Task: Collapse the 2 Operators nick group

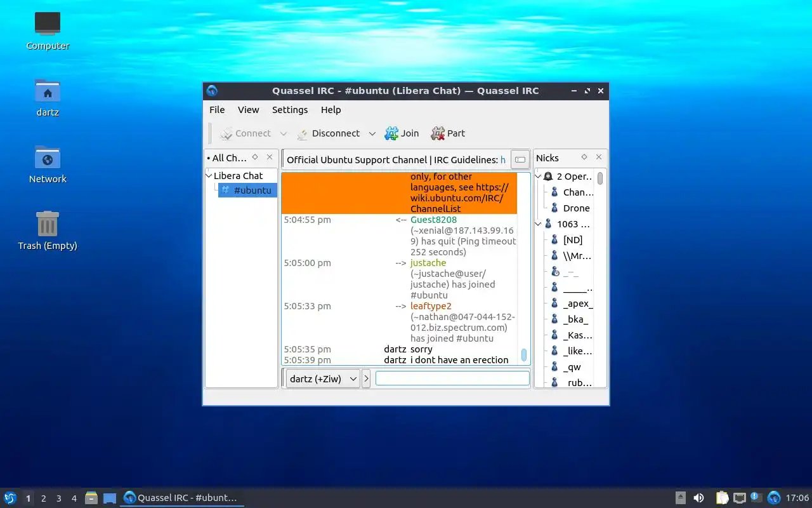Action: pyautogui.click(x=538, y=177)
